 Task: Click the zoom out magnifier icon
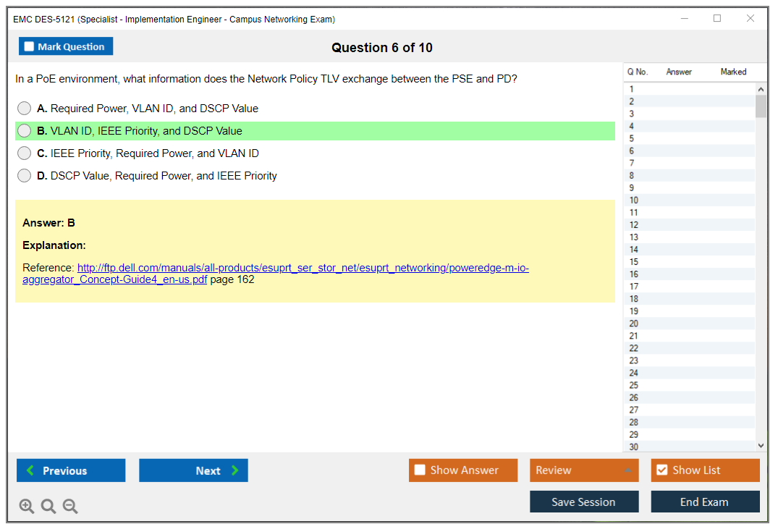[70, 507]
